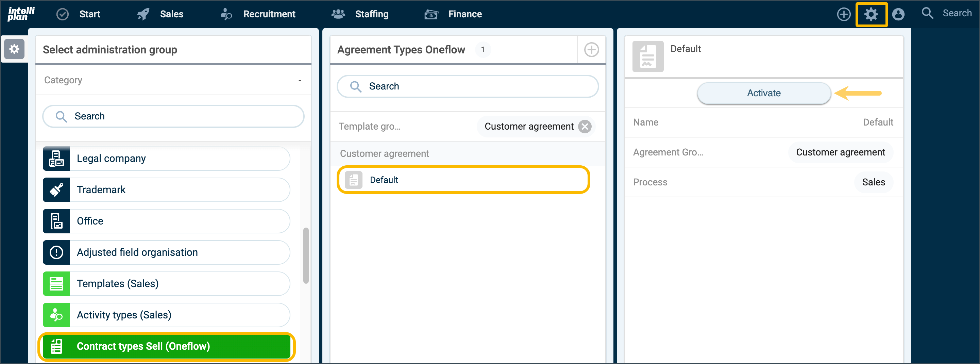
Task: Click the Start checkmark icon
Action: [x=62, y=14]
